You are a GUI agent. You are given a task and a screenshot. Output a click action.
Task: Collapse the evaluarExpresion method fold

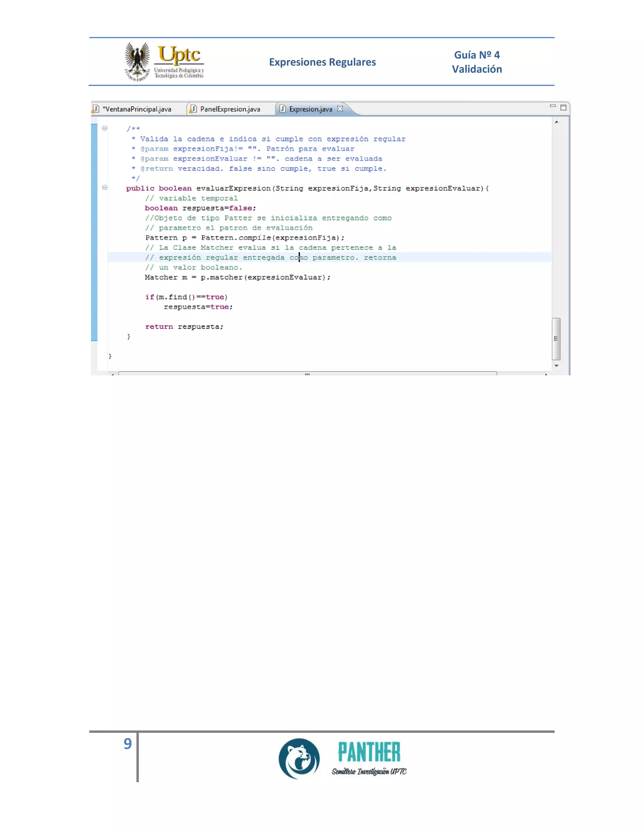point(104,188)
